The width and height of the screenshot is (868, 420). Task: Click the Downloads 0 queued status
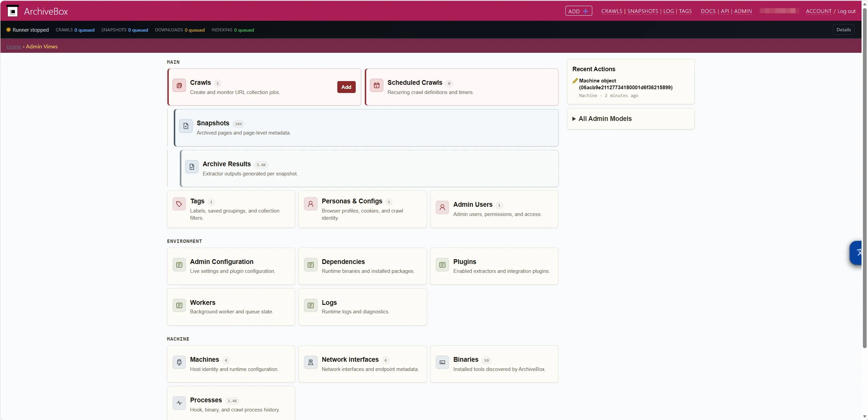180,30
